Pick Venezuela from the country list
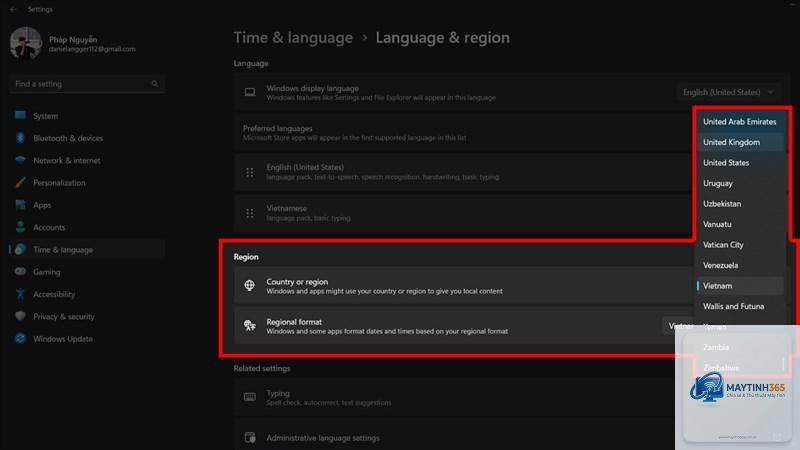This screenshot has width=800, height=450. pyautogui.click(x=740, y=265)
